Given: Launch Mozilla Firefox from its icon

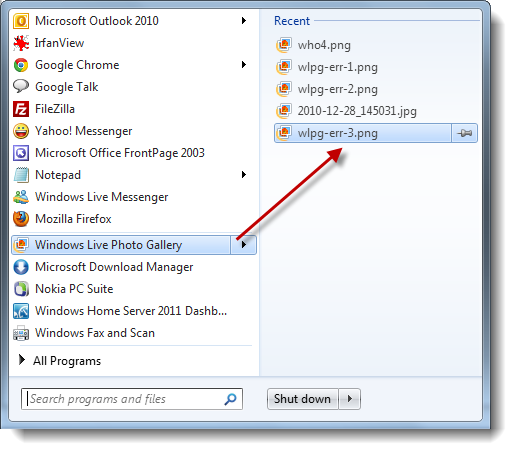Looking at the screenshot, I should click(21, 219).
